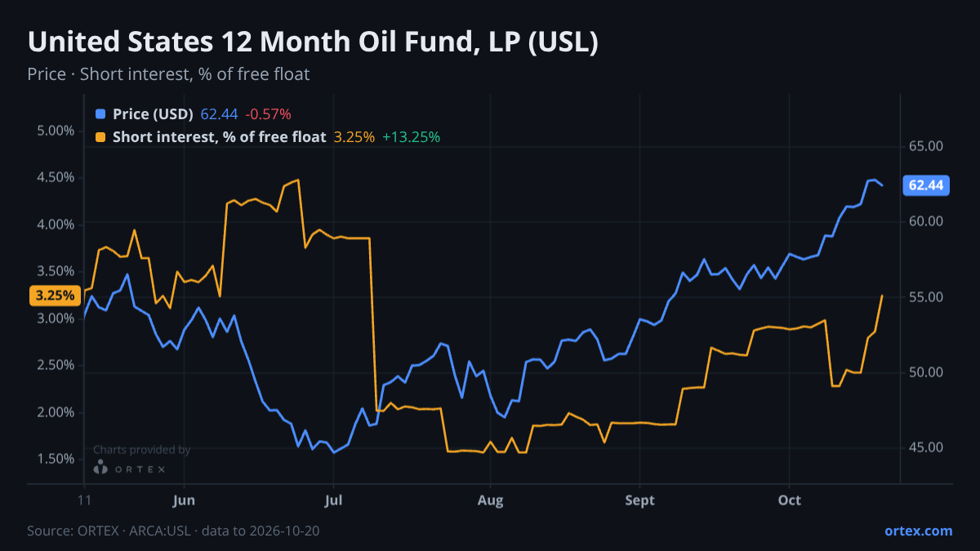Click the +13.25% short interest change value
This screenshot has width=980, height=551.
click(412, 137)
